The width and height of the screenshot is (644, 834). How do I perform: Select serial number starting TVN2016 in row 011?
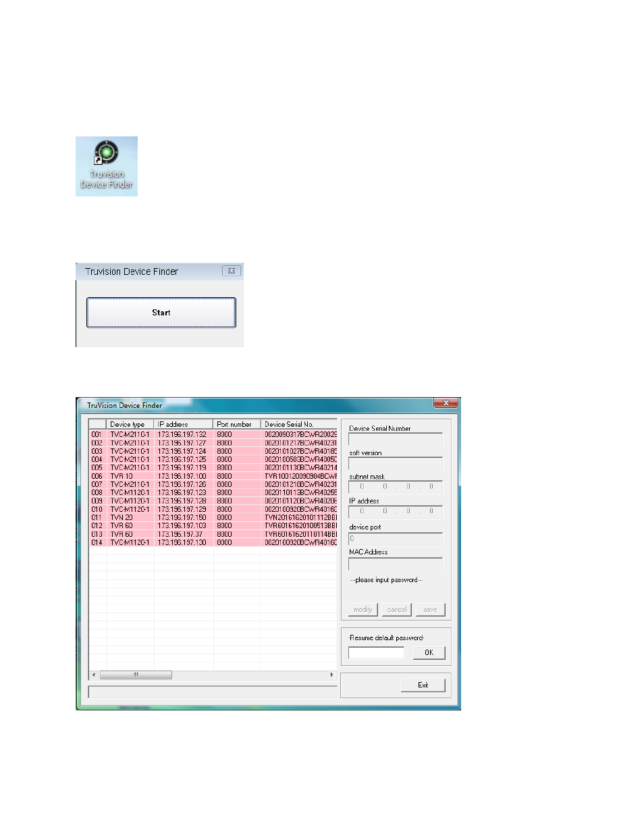(300, 517)
